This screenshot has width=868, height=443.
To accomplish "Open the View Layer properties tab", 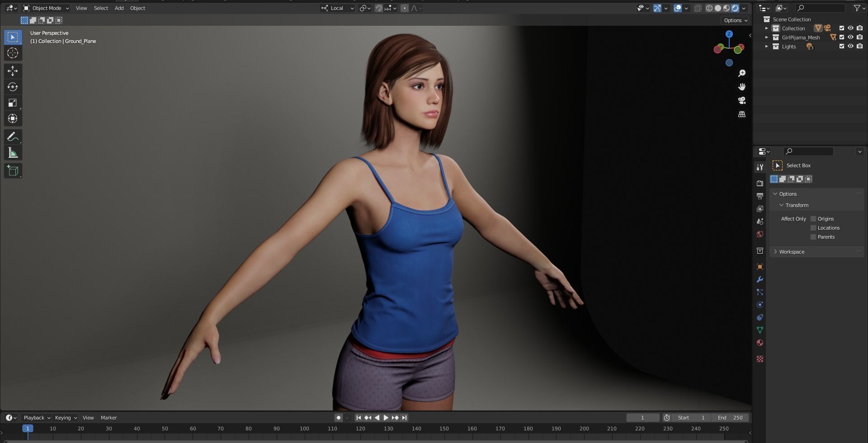I will [760, 208].
